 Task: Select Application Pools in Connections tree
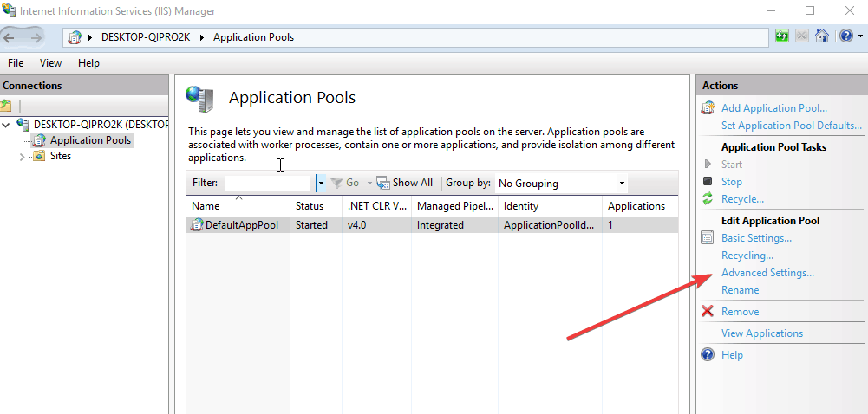(90, 140)
